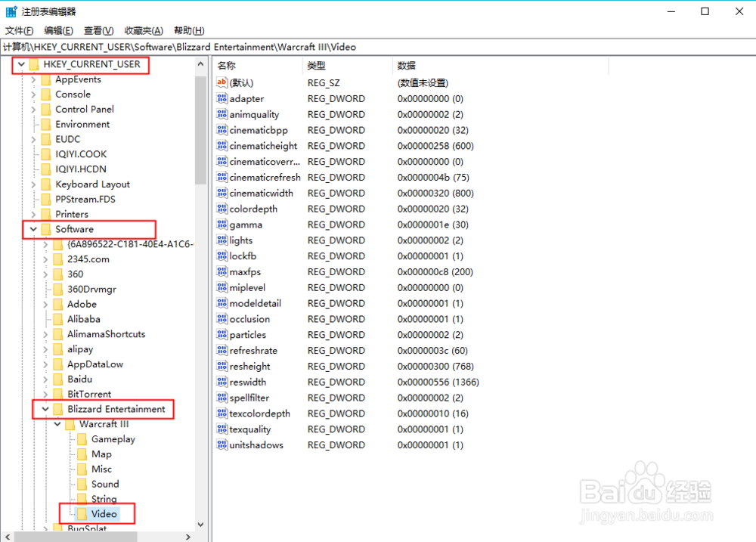Select the modeldetail value name
This screenshot has width=756, height=542.
pos(255,303)
